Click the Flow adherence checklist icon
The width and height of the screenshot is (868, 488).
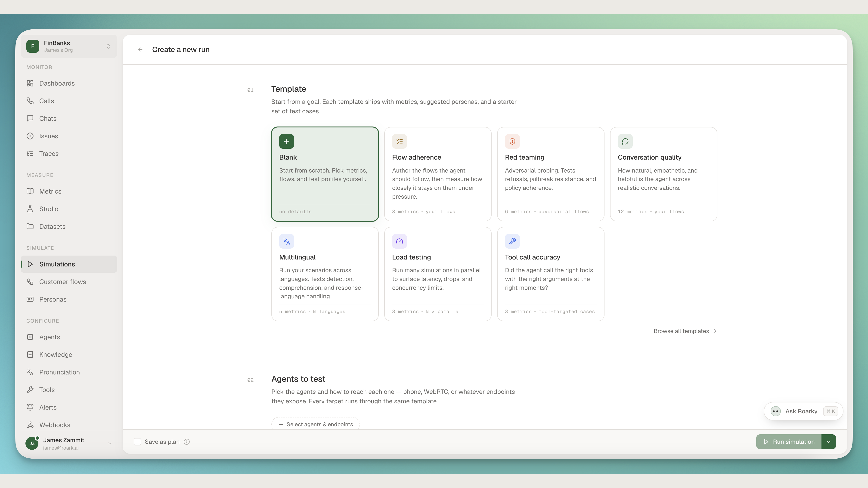(399, 141)
